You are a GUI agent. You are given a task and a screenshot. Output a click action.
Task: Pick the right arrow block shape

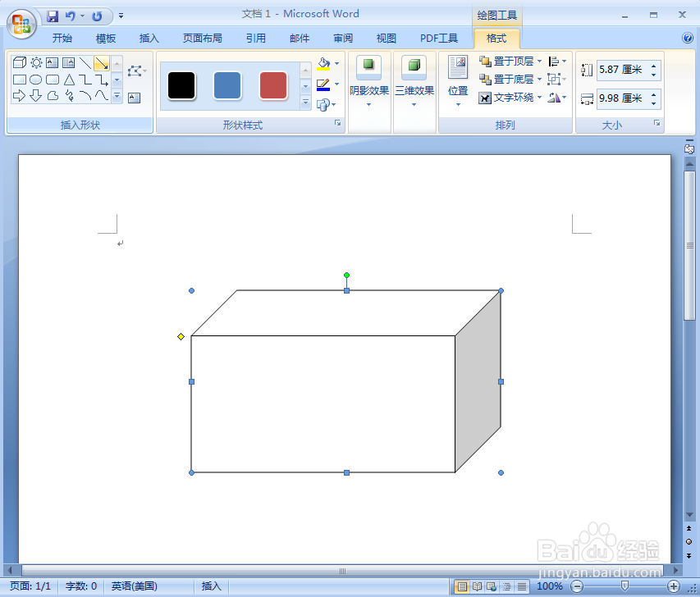(19, 95)
